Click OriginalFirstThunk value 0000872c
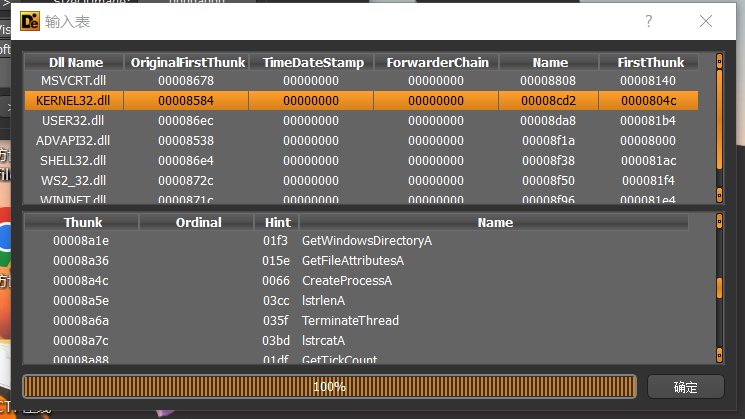This screenshot has height=419, width=745. 186,181
